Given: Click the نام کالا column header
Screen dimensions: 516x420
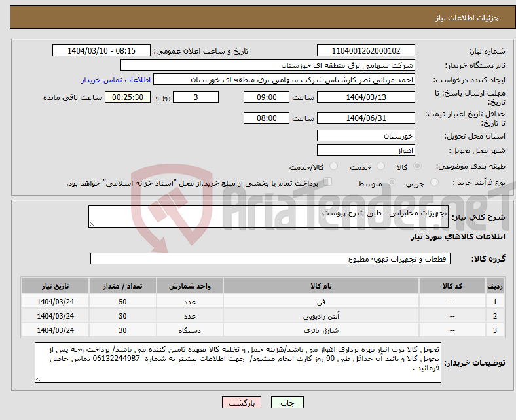Looking at the screenshot, I should click(x=321, y=286).
